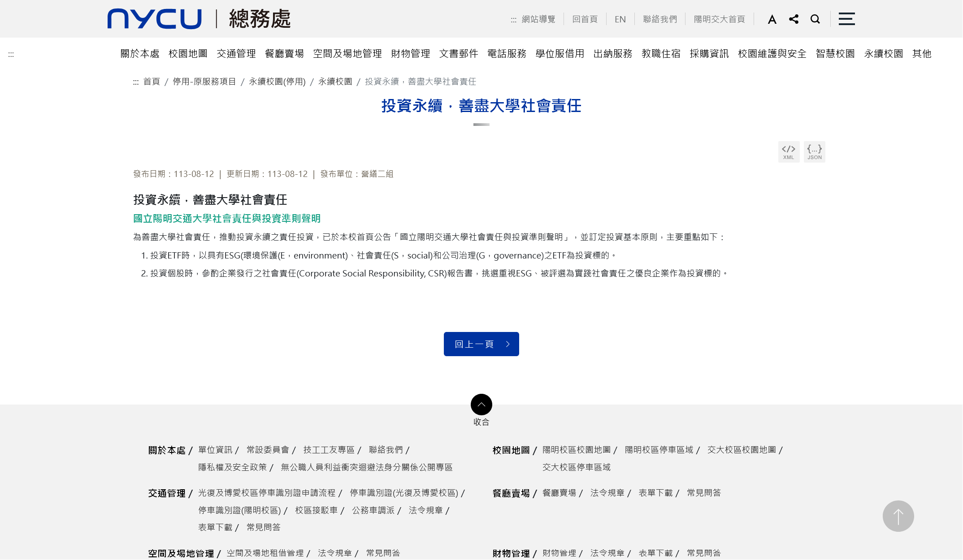963x560 pixels.
Task: Click the NYCU logo
Action: coord(155,19)
